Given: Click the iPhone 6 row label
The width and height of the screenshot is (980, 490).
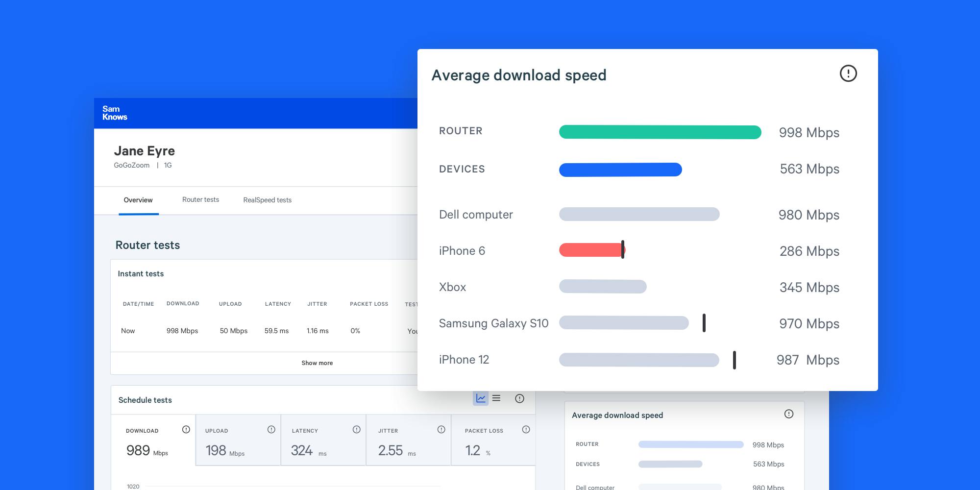Looking at the screenshot, I should tap(462, 251).
